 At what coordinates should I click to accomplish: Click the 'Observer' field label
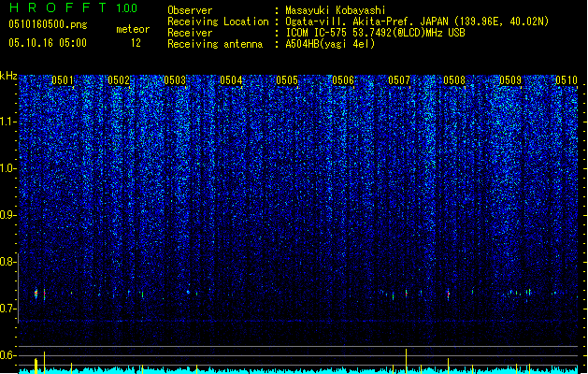pyautogui.click(x=190, y=10)
